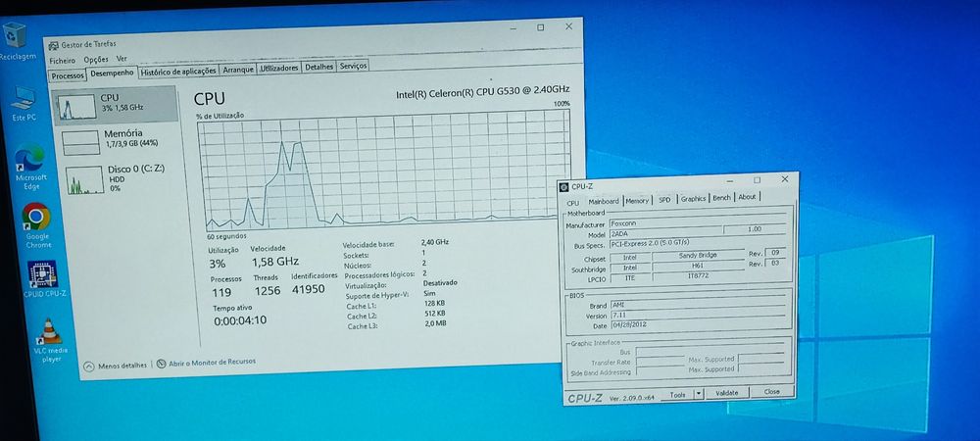Click the Bus Specs field PCI-Express 2.0
Screen dimensions: 980x441
(x=696, y=244)
